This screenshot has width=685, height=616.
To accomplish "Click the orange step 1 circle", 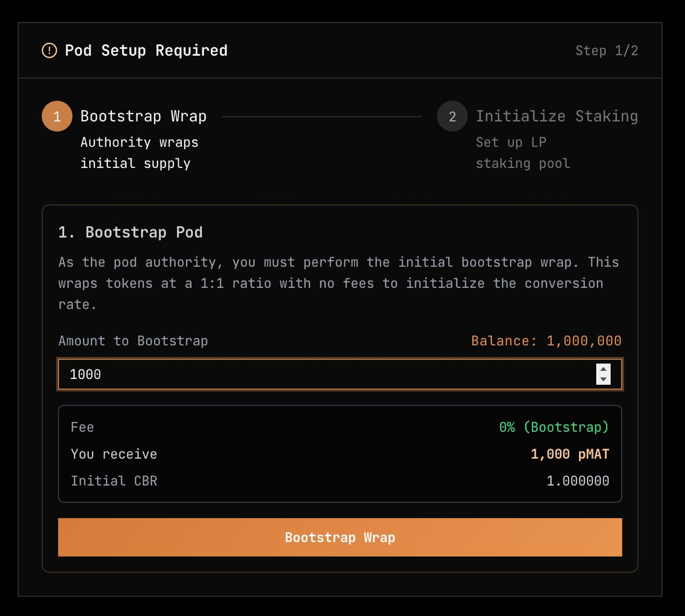I will [57, 116].
